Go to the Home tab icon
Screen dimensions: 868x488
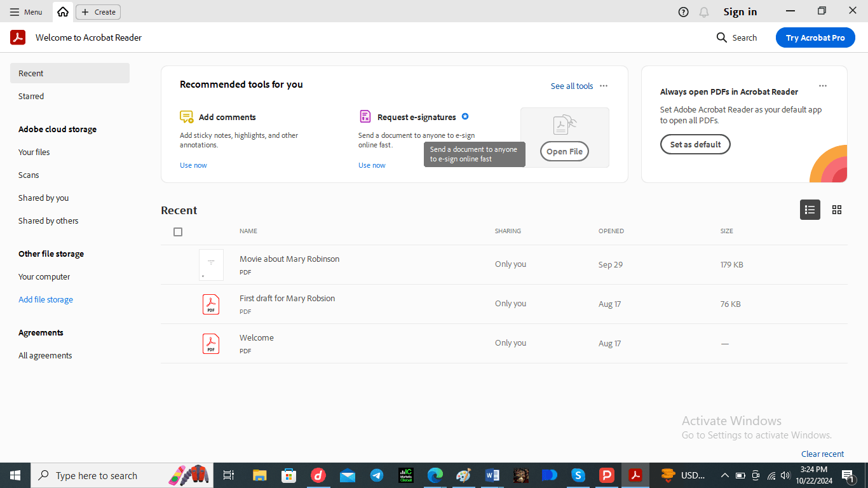(62, 12)
